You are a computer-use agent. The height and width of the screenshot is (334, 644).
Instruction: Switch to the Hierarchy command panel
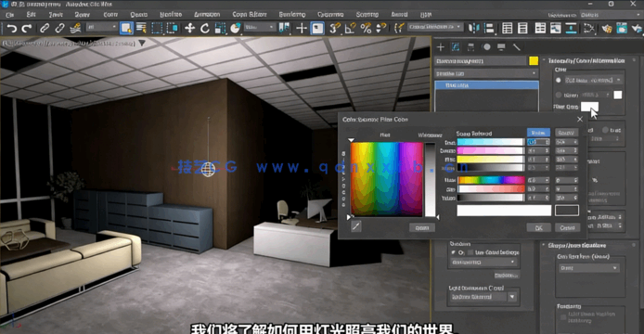pos(470,47)
